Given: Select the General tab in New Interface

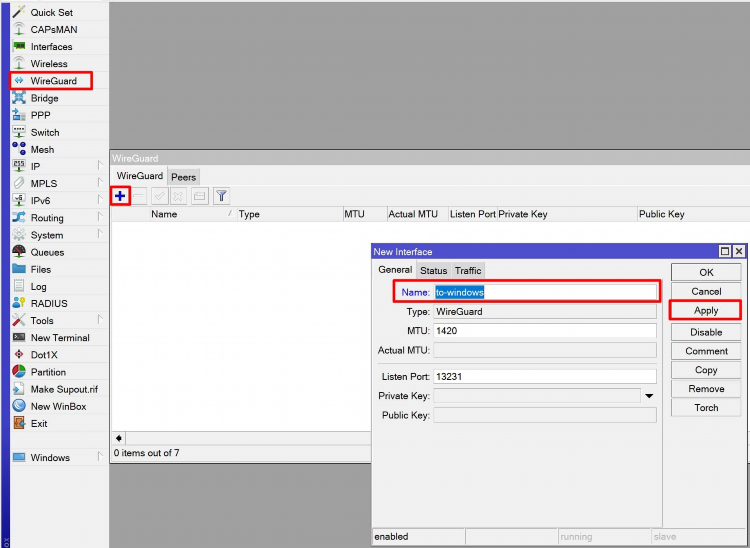Looking at the screenshot, I should coord(395,270).
